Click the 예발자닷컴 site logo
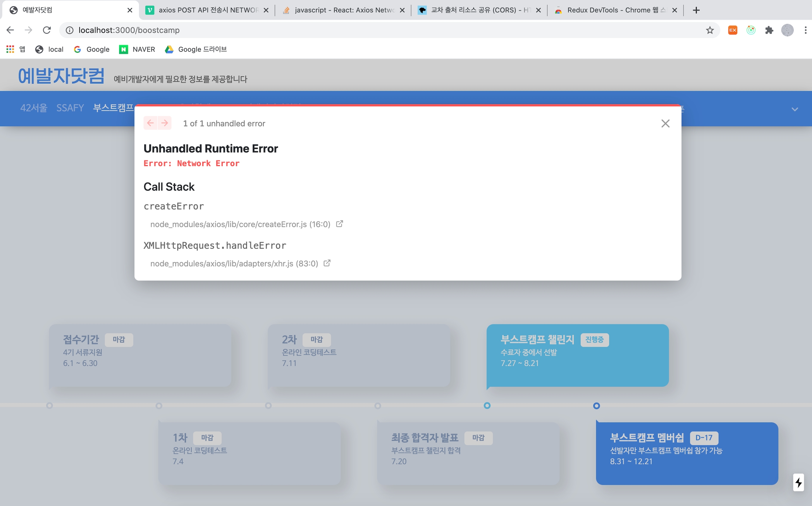Image resolution: width=812 pixels, height=506 pixels. tap(61, 76)
